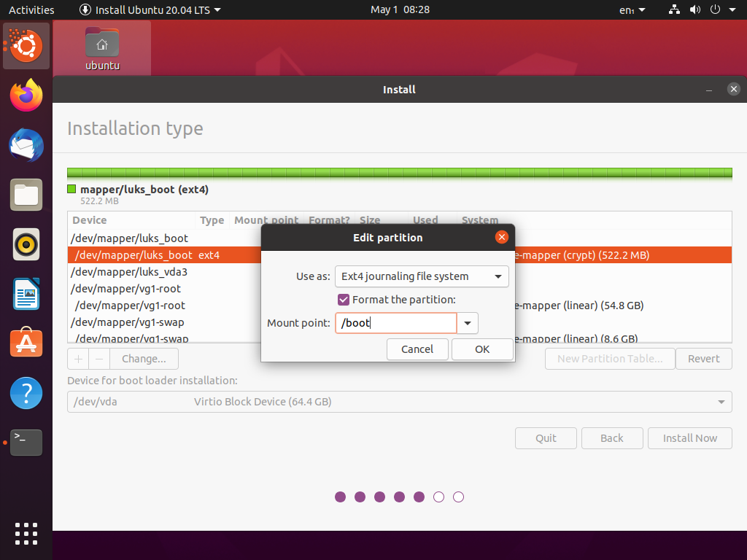
Task: Click the Type column header
Action: point(212,220)
